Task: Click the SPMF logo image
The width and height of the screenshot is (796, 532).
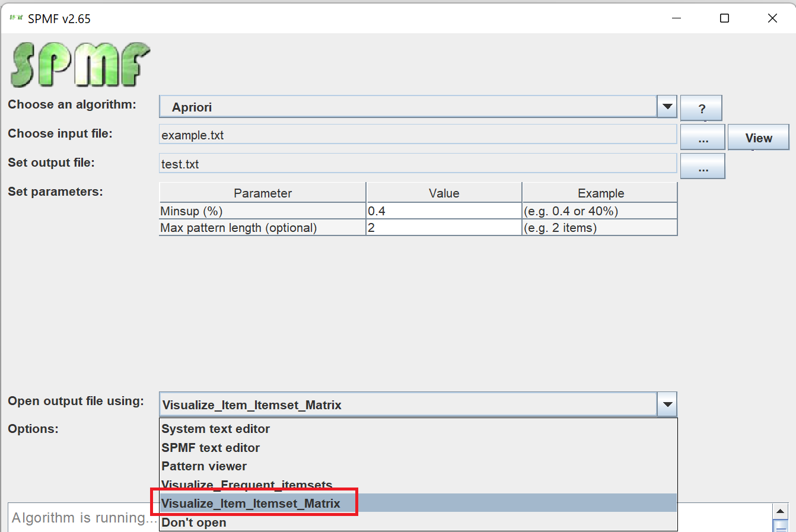Action: click(80, 64)
